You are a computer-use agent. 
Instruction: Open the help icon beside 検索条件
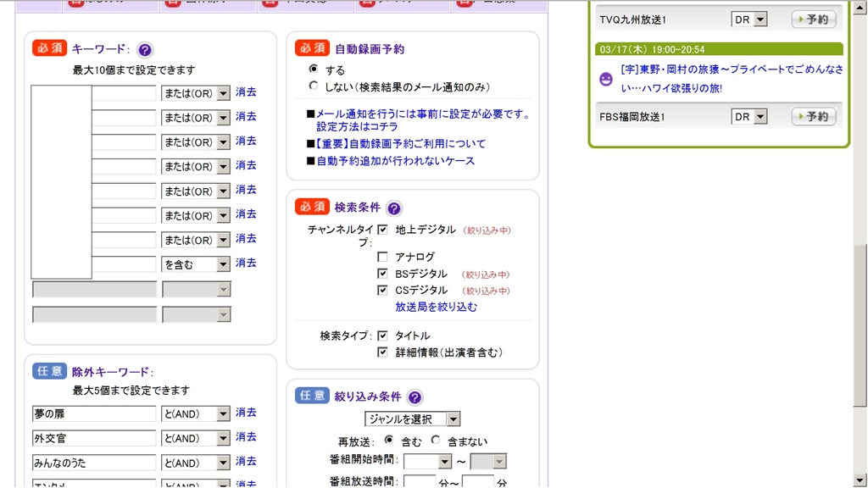point(393,208)
